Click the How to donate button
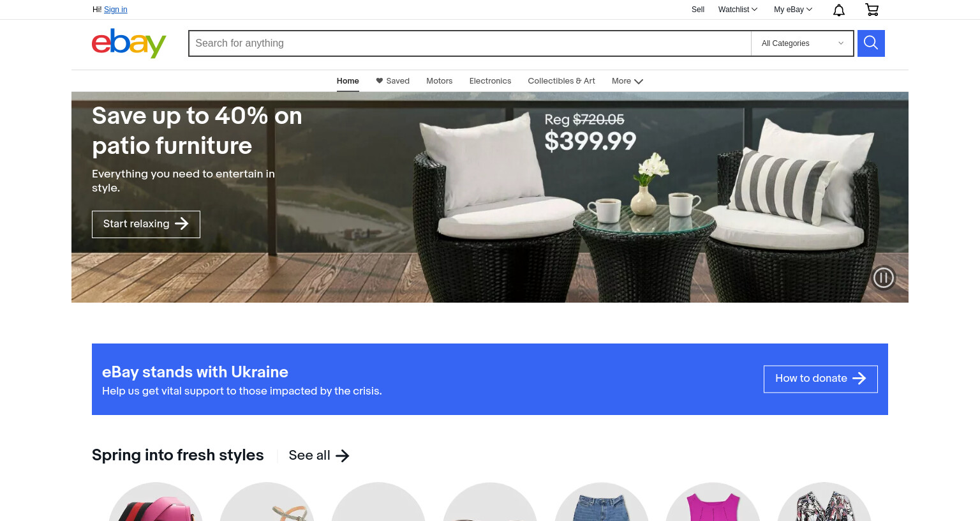 [820, 379]
